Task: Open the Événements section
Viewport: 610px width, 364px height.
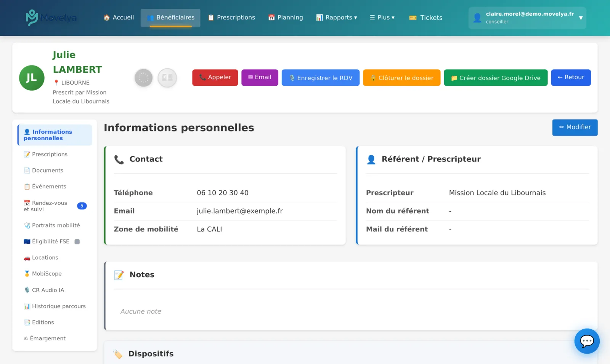Action: tap(55, 186)
